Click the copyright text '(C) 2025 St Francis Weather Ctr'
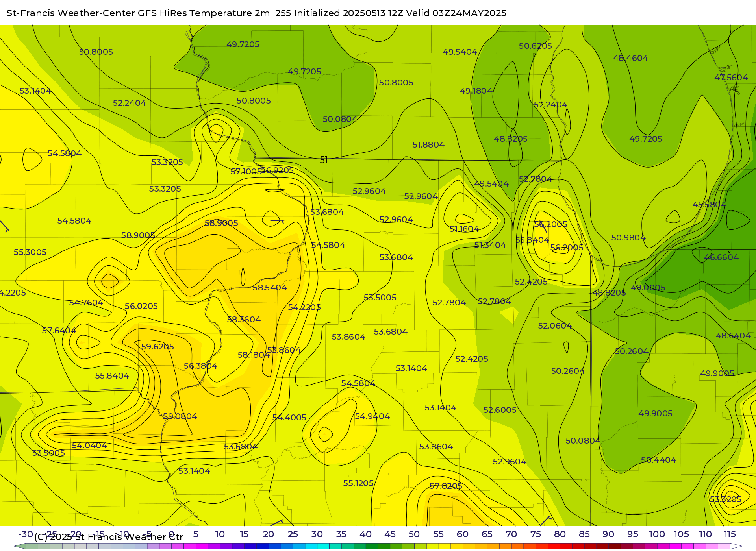Image resolution: width=756 pixels, height=551 pixels. (109, 537)
